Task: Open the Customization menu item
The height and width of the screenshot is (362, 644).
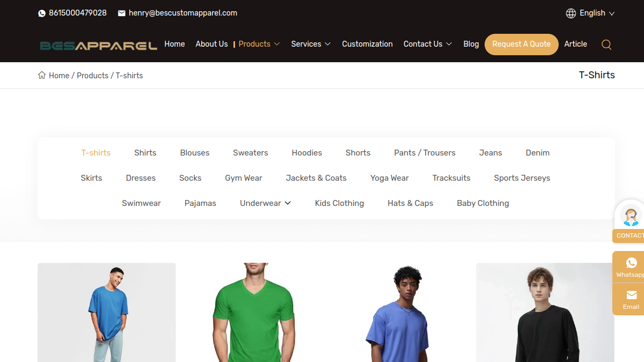Action: pos(367,44)
